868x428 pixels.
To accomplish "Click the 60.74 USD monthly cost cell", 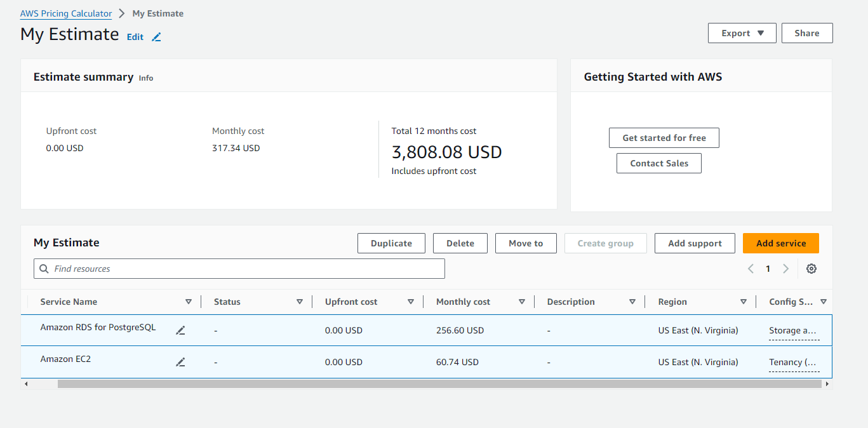I will pyautogui.click(x=457, y=362).
